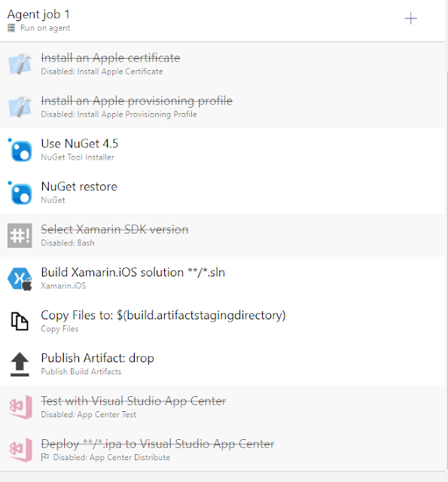Select the Use NuGet 4.5 task

coord(222,150)
